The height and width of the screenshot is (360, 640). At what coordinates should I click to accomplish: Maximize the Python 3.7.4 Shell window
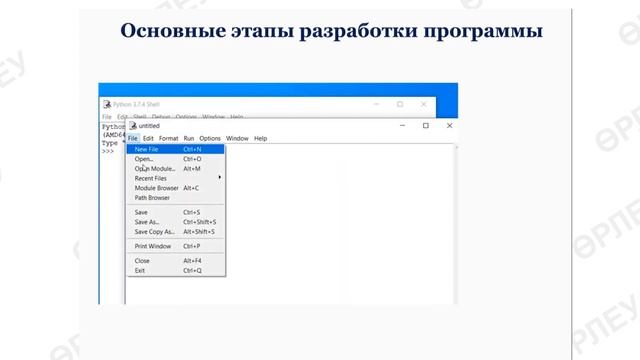pos(400,104)
